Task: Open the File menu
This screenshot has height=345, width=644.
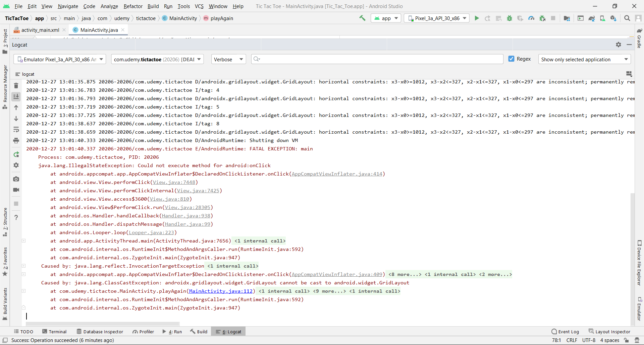Action: (x=18, y=6)
